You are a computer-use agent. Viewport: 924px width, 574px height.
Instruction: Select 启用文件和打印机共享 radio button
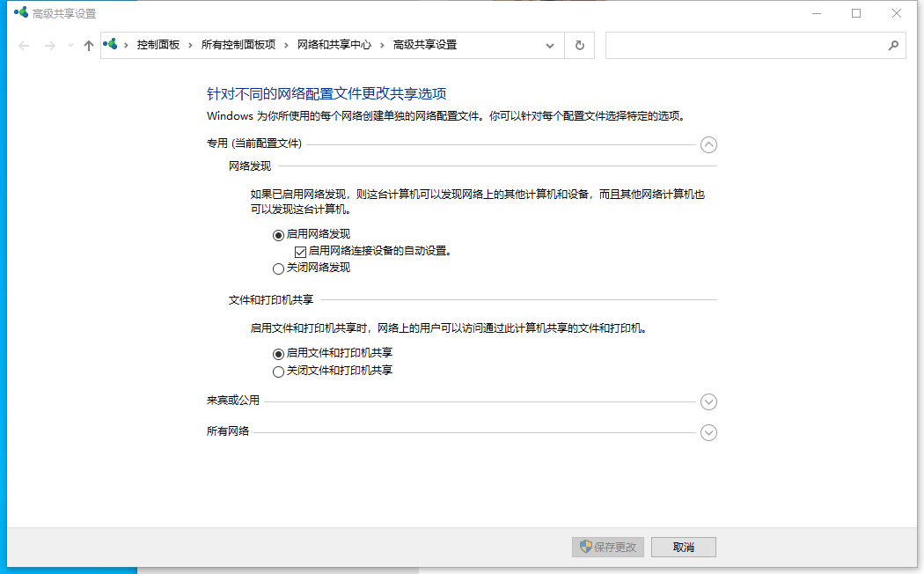279,354
